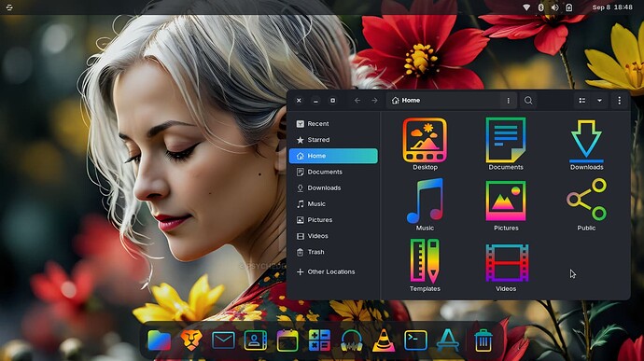Open the software store in dock
The image size is (644, 361).
click(448, 340)
